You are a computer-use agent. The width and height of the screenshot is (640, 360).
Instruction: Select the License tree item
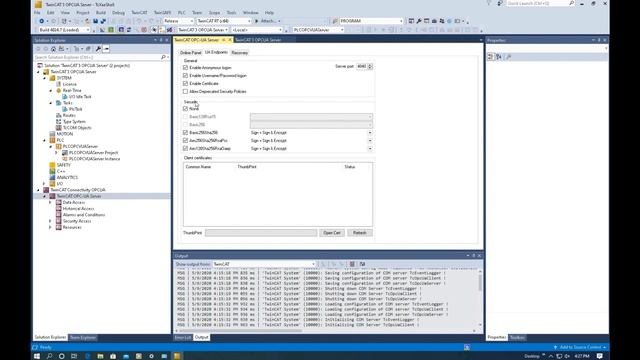[69, 84]
